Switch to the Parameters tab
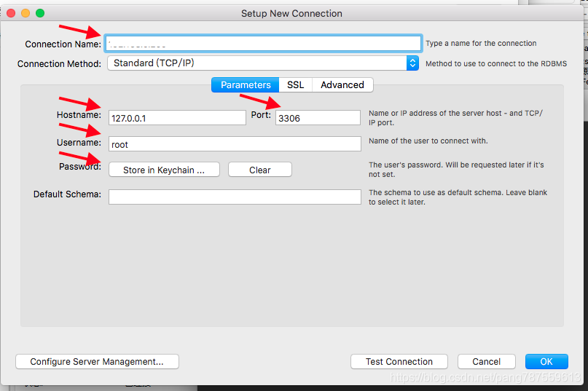 (x=246, y=84)
